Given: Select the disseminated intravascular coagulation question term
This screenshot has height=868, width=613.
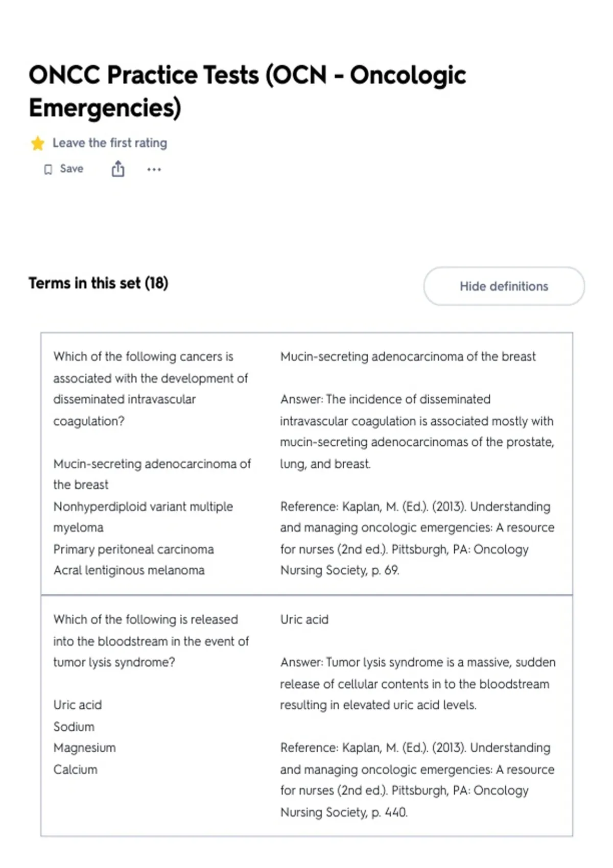Looking at the screenshot, I should pyautogui.click(x=150, y=389).
